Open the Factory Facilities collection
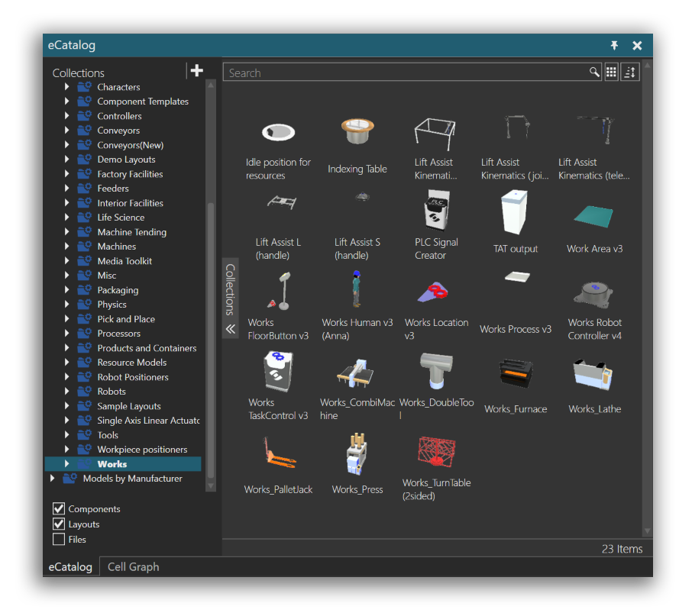 (130, 174)
